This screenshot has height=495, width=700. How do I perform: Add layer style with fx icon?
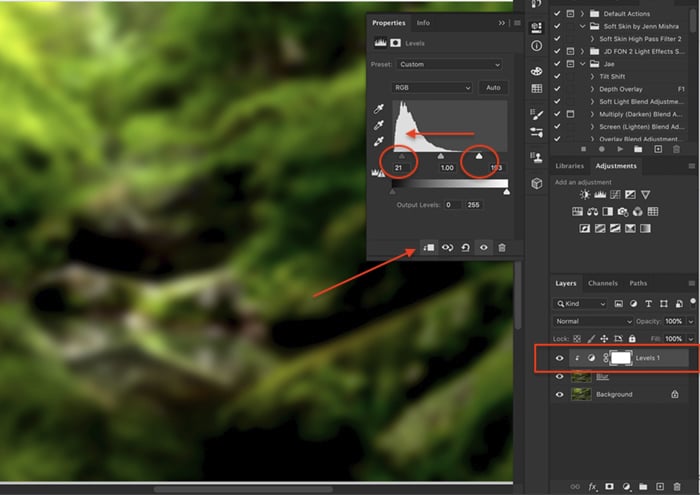[592, 487]
